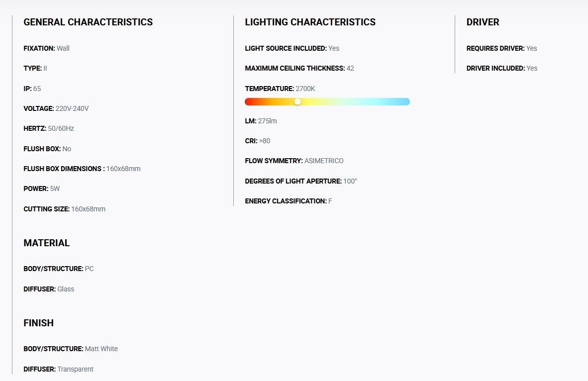588x381 pixels.
Task: Click the Voltage 220V-240V value
Action: pyautogui.click(x=72, y=109)
